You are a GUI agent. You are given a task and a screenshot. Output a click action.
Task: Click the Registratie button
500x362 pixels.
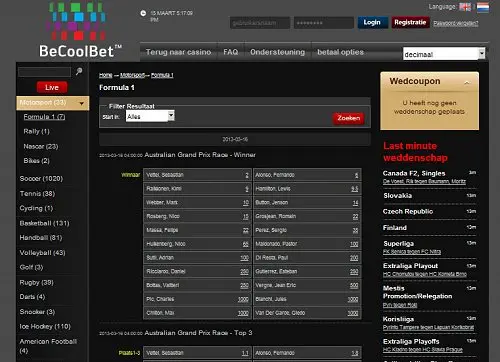click(x=410, y=22)
